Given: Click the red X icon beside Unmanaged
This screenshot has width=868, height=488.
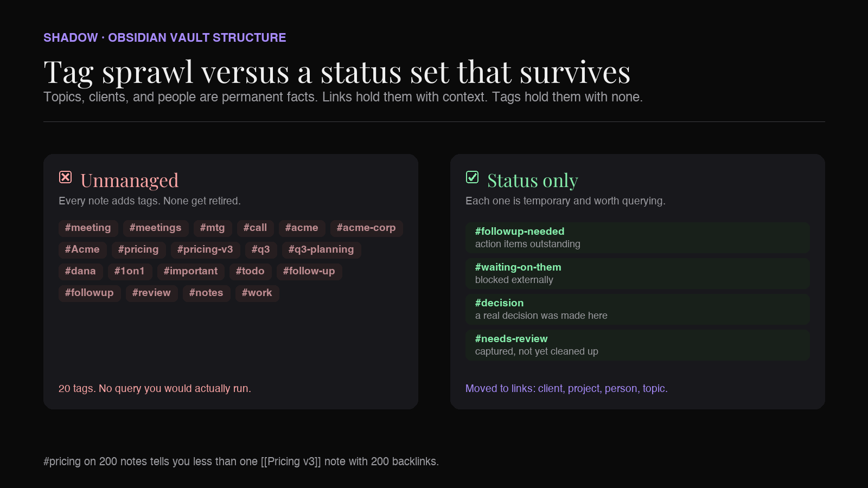Looking at the screenshot, I should pos(66,177).
